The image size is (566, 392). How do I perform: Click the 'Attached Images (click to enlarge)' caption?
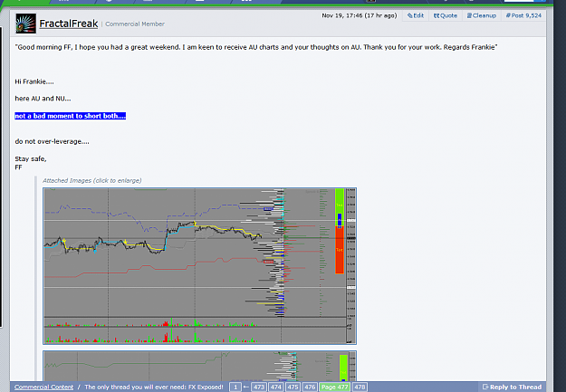click(x=92, y=180)
